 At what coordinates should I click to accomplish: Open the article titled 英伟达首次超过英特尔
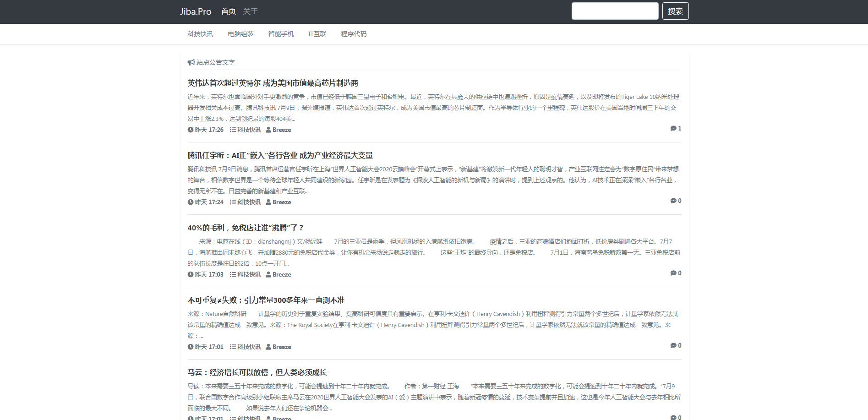273,83
